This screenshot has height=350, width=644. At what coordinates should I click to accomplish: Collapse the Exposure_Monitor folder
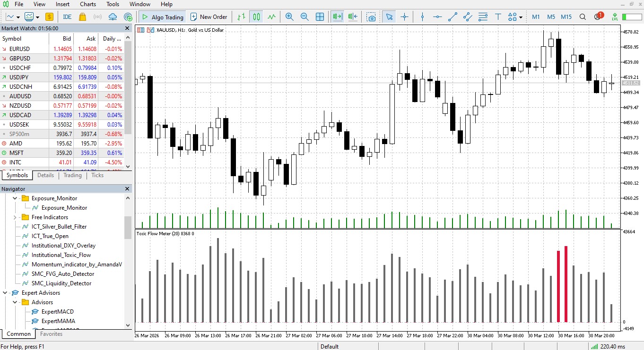pos(15,198)
